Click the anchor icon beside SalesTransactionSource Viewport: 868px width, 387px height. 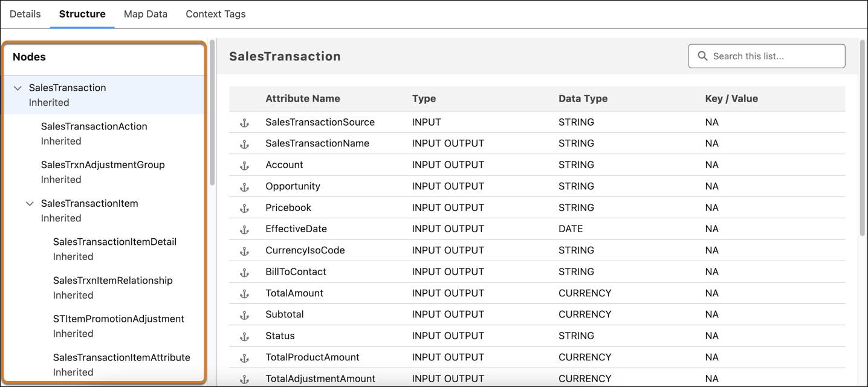point(244,122)
